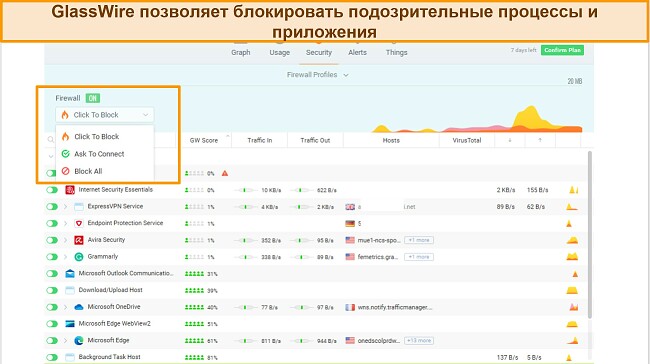Expand the Microsoft OneDrive row
Image resolution: width=650 pixels, height=364 pixels.
65,307
